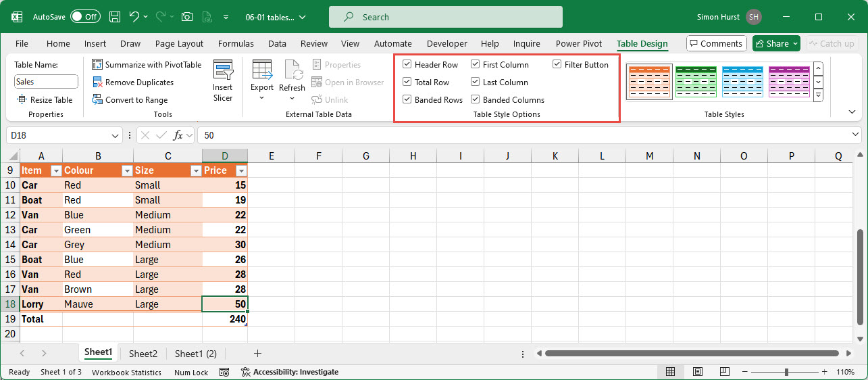Screen dimensions: 868x380
Task: Switch to the Sheet2 tab
Action: tap(143, 354)
